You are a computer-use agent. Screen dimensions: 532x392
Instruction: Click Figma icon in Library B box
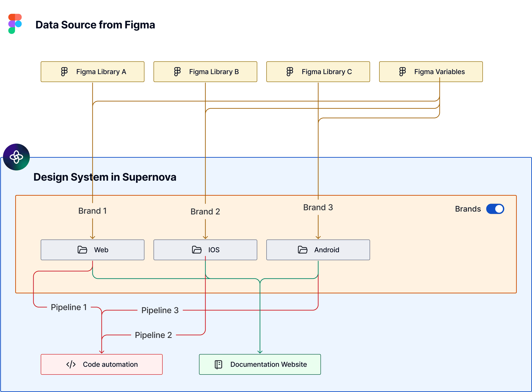[x=177, y=71]
